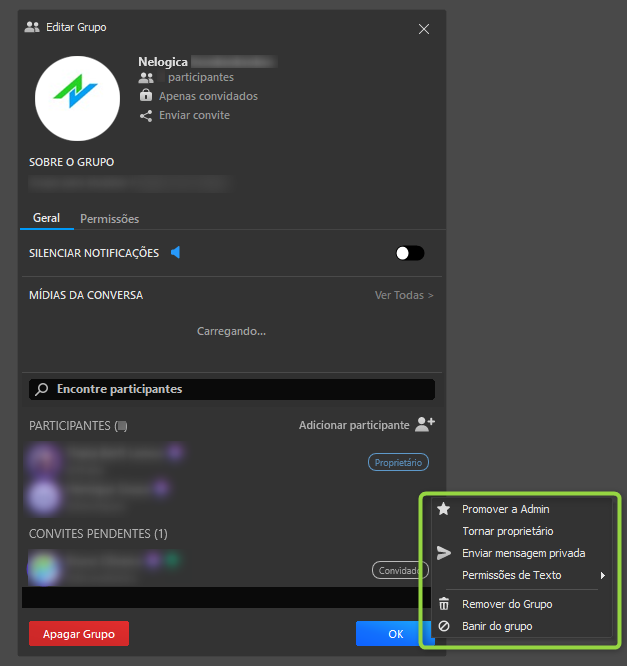Open the Permissões de Texto submenu

[x=522, y=575]
